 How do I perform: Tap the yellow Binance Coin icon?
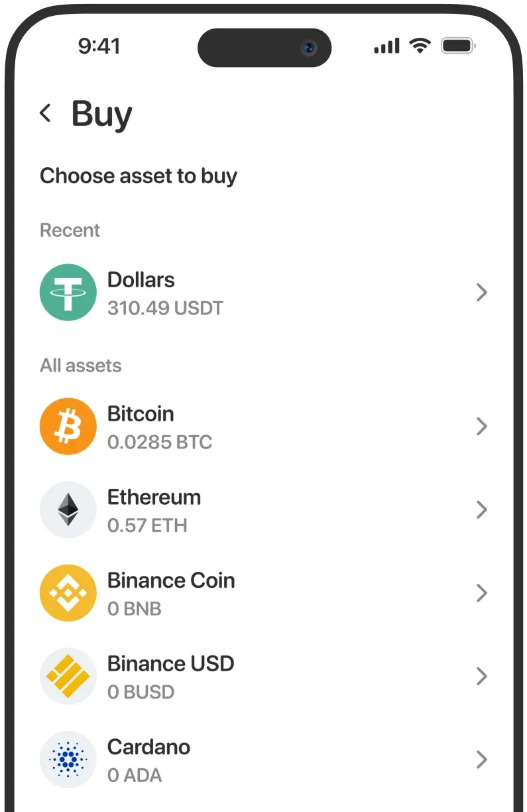point(68,593)
